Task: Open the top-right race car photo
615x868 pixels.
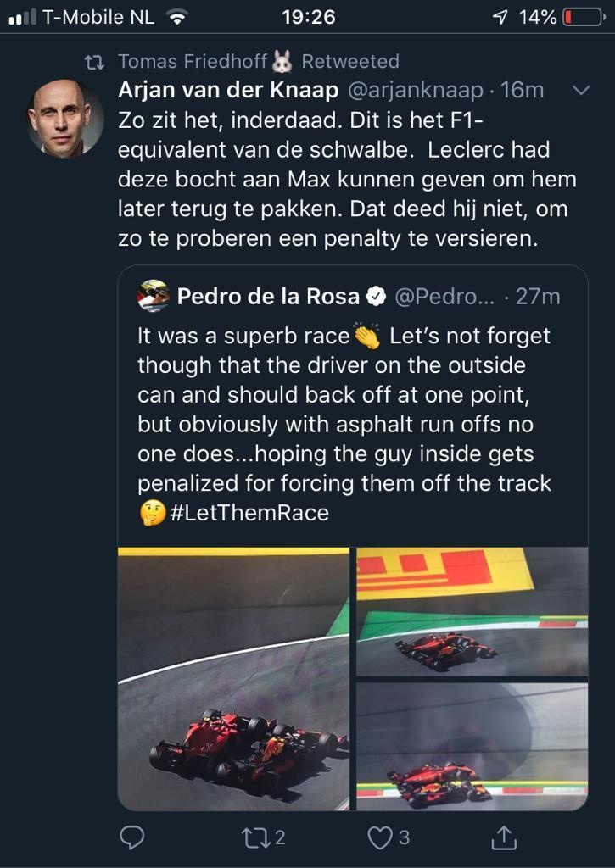Action: point(472,611)
